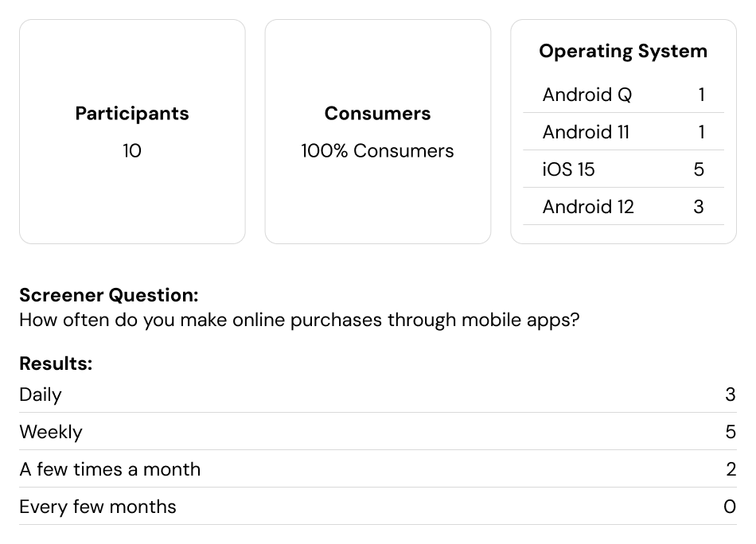This screenshot has width=756, height=544.
Task: Click the Android 12 count of 3
Action: tap(699, 207)
